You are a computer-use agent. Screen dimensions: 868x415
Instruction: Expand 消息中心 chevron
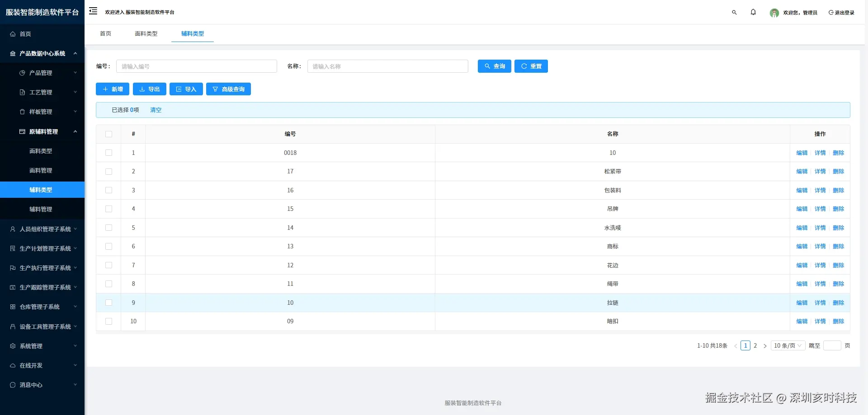pyautogui.click(x=75, y=385)
